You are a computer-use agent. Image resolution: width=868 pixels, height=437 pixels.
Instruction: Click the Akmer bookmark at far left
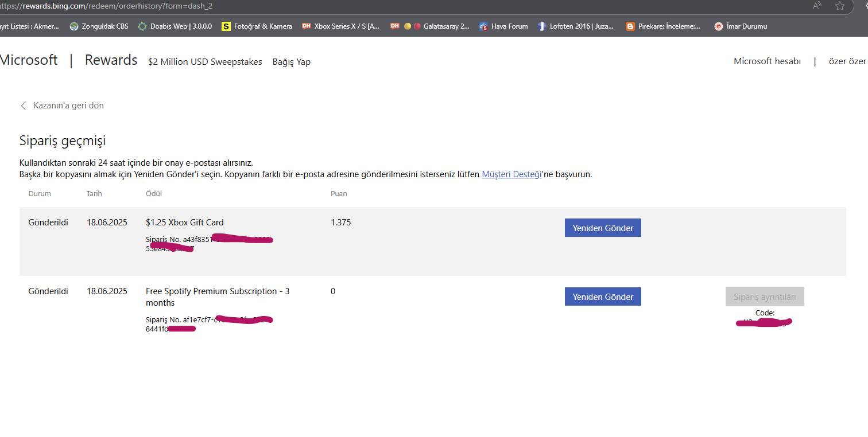point(30,26)
